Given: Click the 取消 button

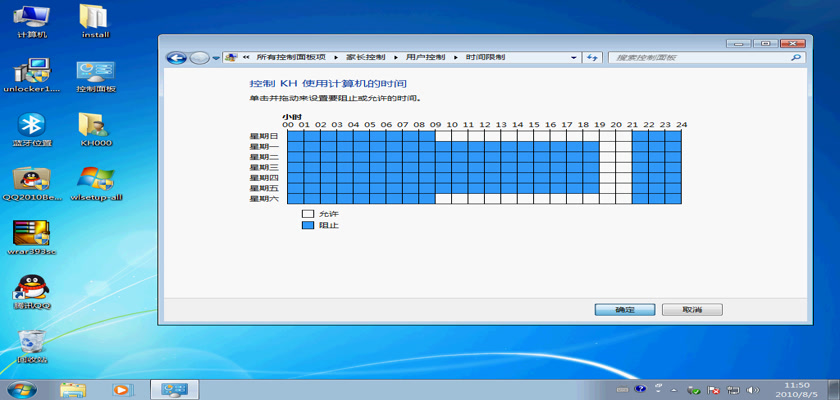Looking at the screenshot, I should 691,310.
